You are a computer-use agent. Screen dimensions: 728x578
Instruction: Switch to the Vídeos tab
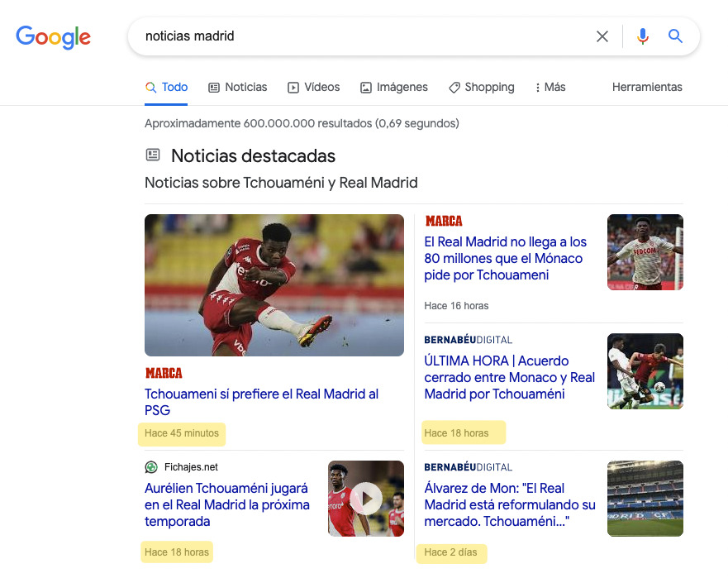pyautogui.click(x=314, y=87)
